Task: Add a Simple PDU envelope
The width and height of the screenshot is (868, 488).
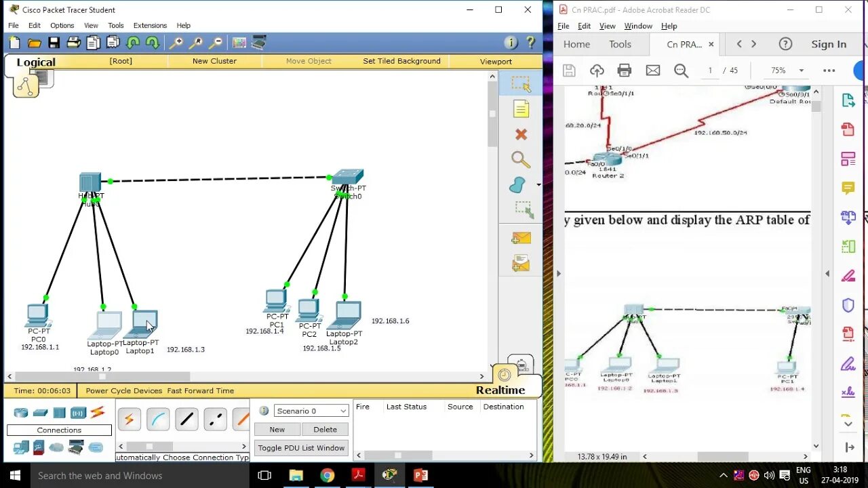Action: click(521, 238)
